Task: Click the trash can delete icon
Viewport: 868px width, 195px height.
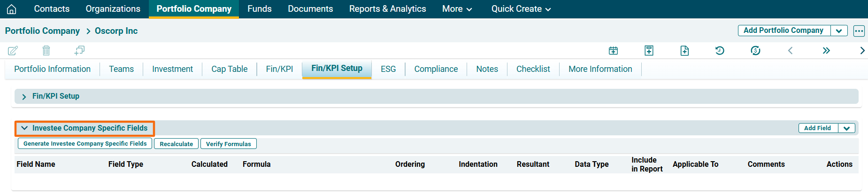Action: (46, 50)
